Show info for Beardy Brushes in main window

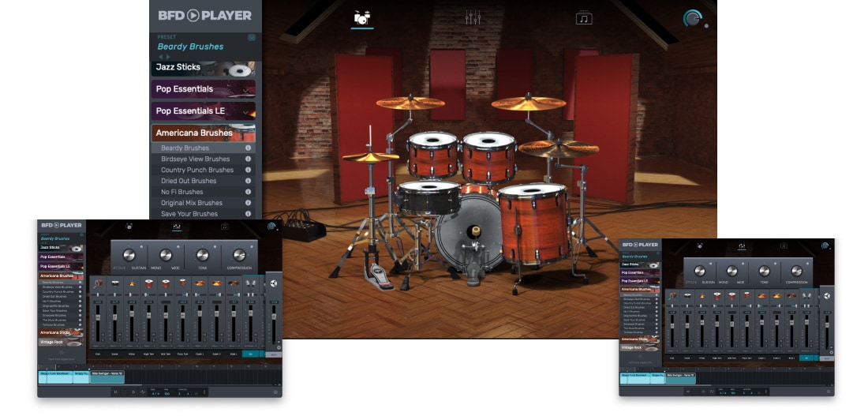[248, 148]
